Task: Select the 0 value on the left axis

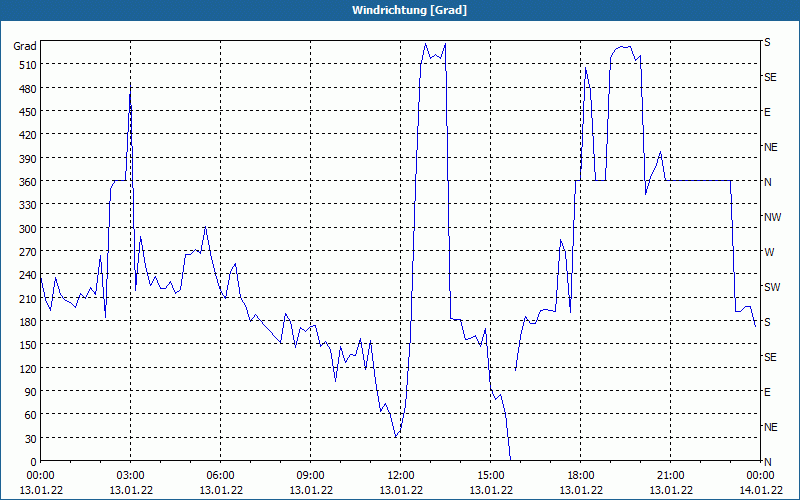Action: tap(34, 462)
